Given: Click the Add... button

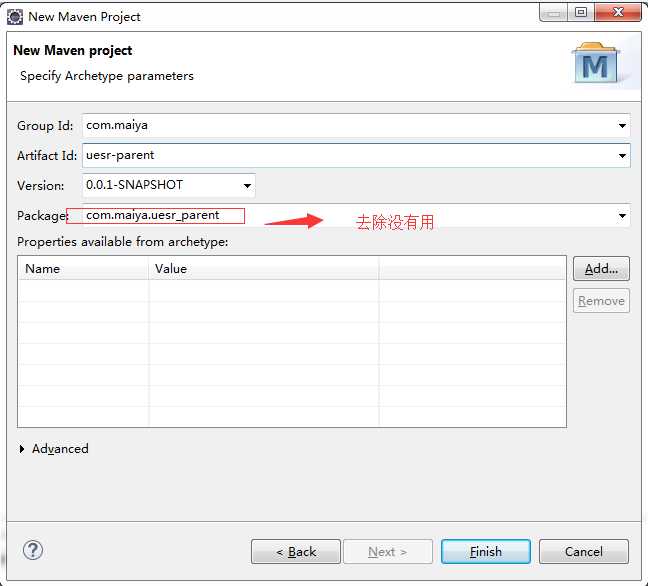Looking at the screenshot, I should (x=601, y=269).
